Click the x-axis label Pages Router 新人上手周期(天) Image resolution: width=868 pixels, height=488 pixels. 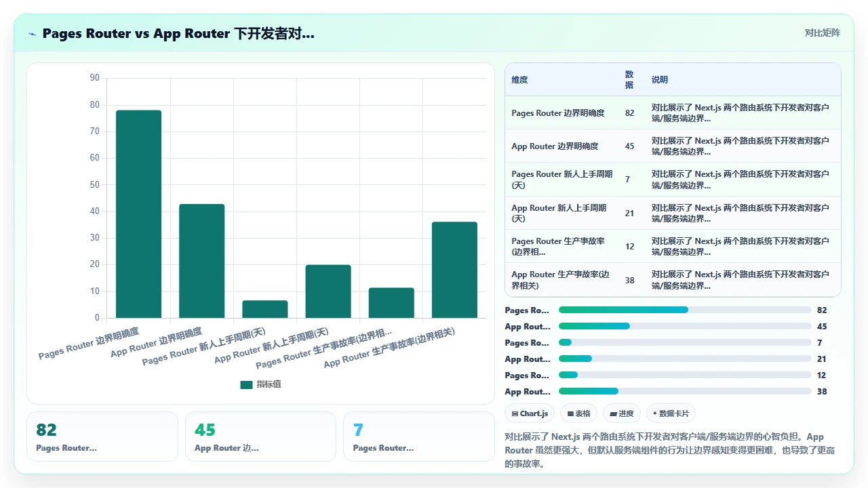[x=203, y=346]
